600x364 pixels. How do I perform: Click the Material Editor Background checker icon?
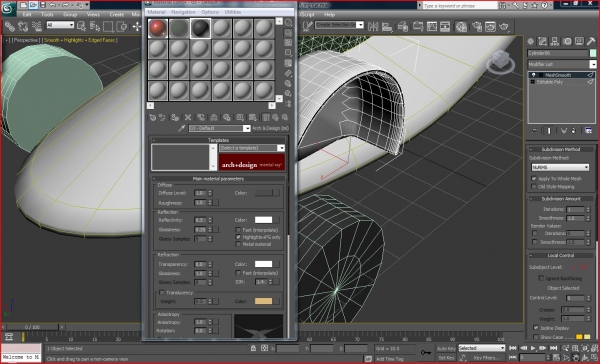(x=288, y=42)
